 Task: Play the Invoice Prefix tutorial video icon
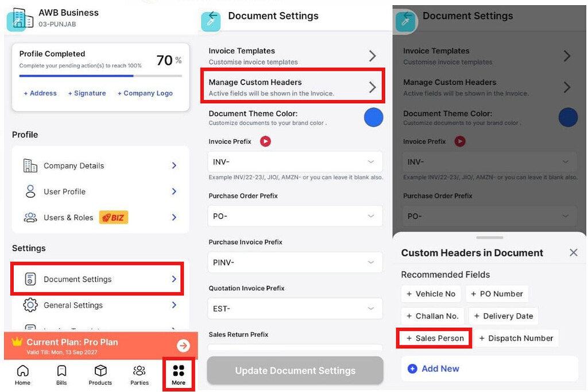tap(265, 141)
